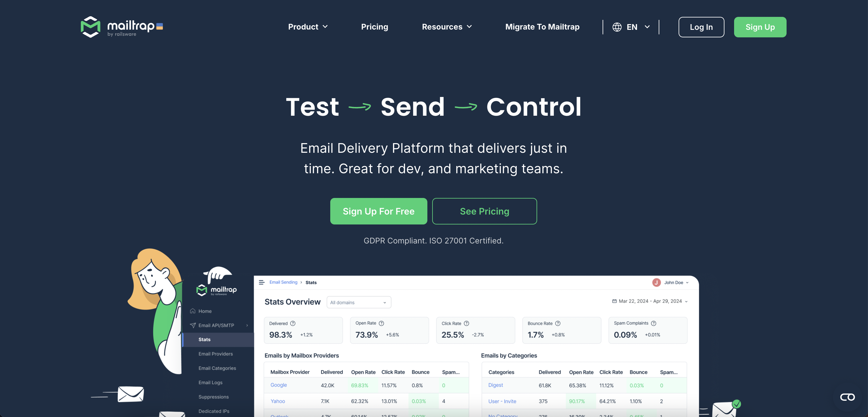The width and height of the screenshot is (868, 417).
Task: Click the Sign Up For Free button
Action: point(379,211)
